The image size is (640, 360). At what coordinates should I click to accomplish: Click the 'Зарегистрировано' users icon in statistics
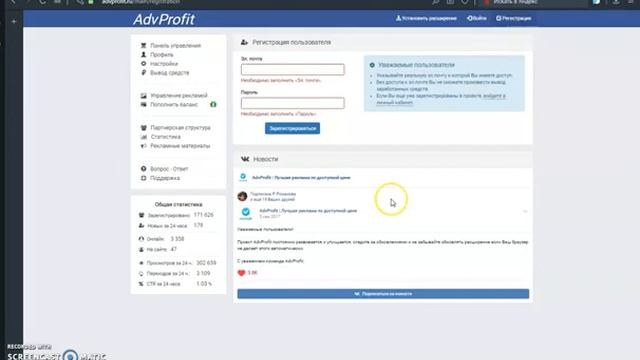pos(141,215)
